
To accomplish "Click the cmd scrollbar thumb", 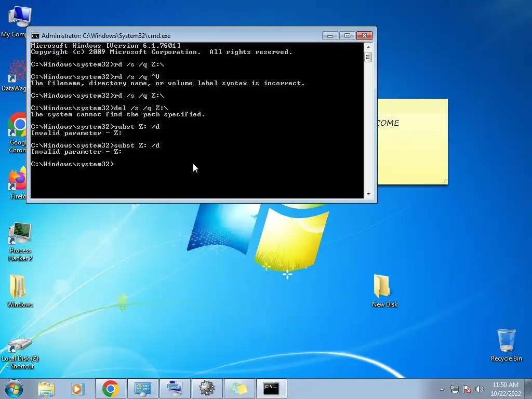I will click(x=368, y=57).
